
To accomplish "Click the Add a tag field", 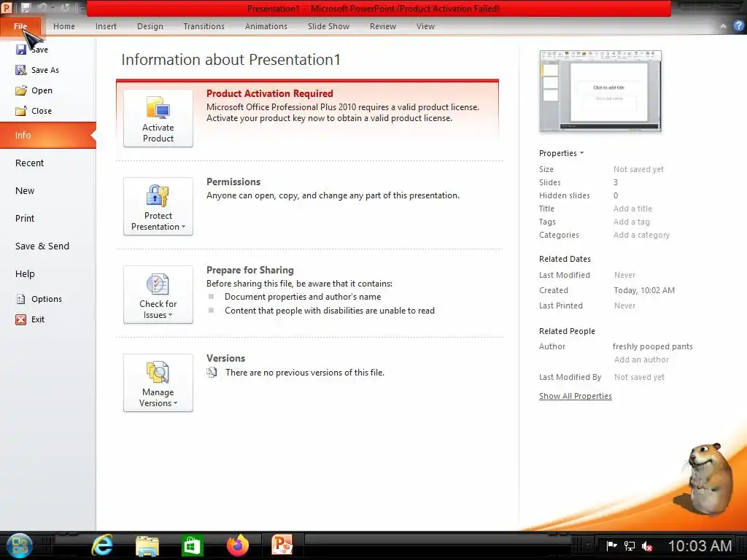I will click(x=631, y=222).
